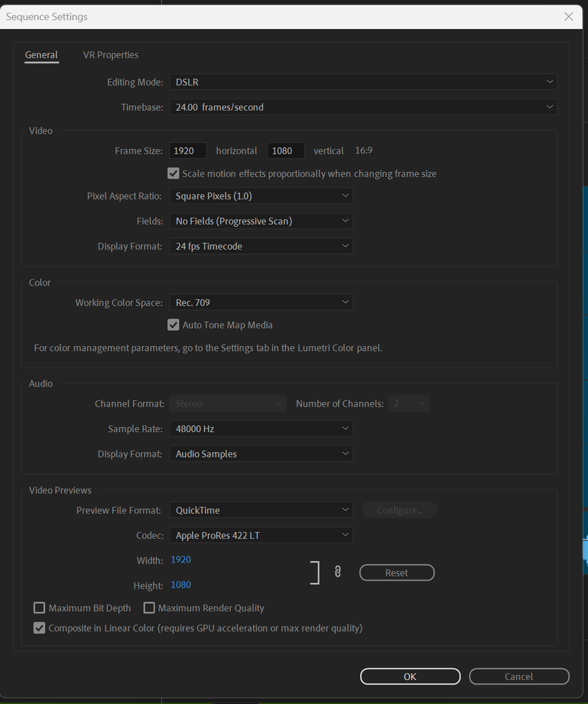Disable Auto Tone Map Media
This screenshot has width=588, height=704.
click(173, 325)
